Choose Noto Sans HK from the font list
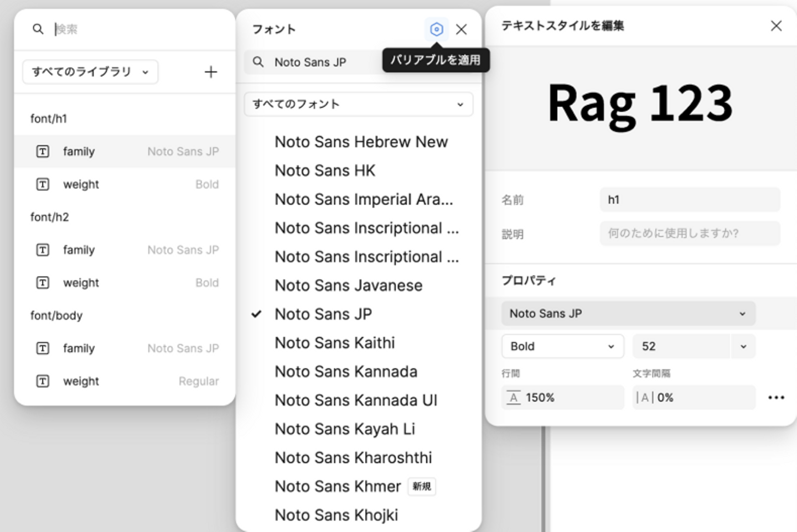 (325, 171)
